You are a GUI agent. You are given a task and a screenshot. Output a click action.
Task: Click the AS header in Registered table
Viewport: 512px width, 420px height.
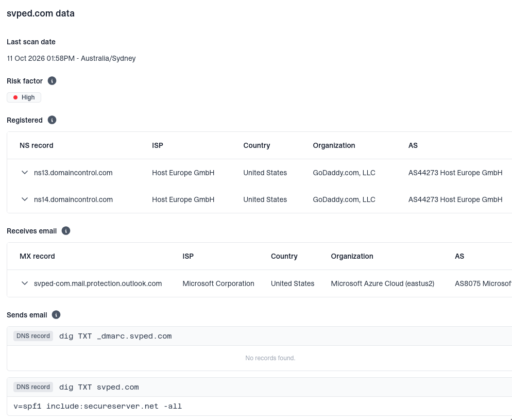(413, 145)
